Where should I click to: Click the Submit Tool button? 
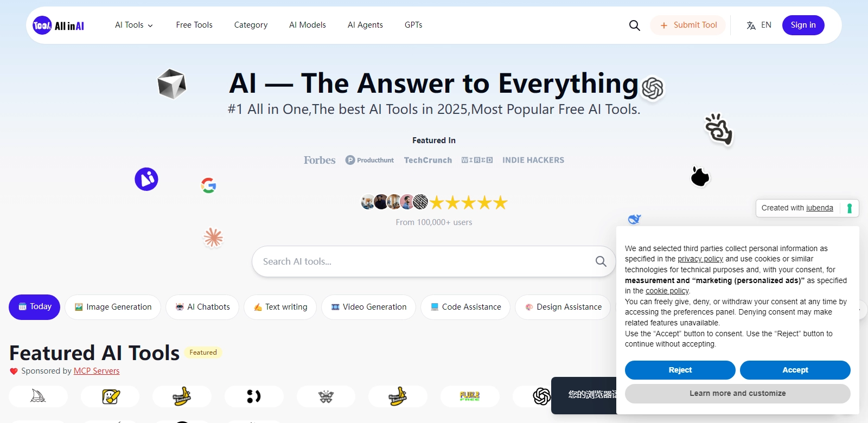(x=688, y=25)
